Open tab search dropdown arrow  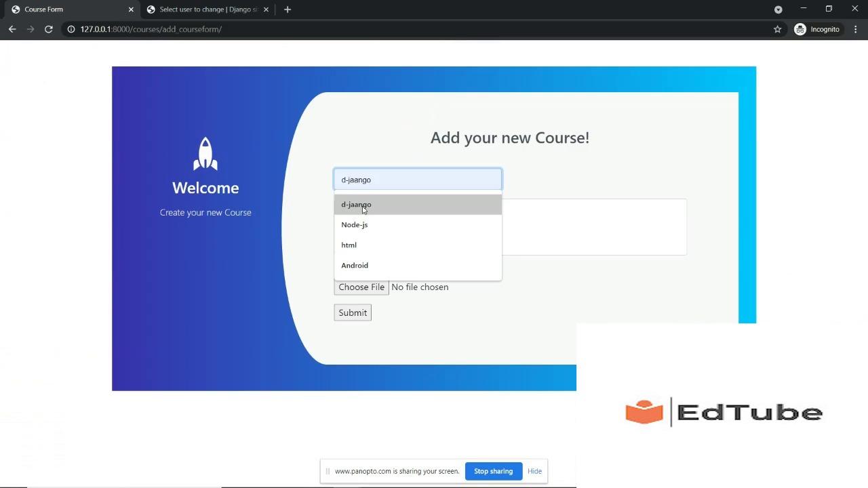point(778,9)
